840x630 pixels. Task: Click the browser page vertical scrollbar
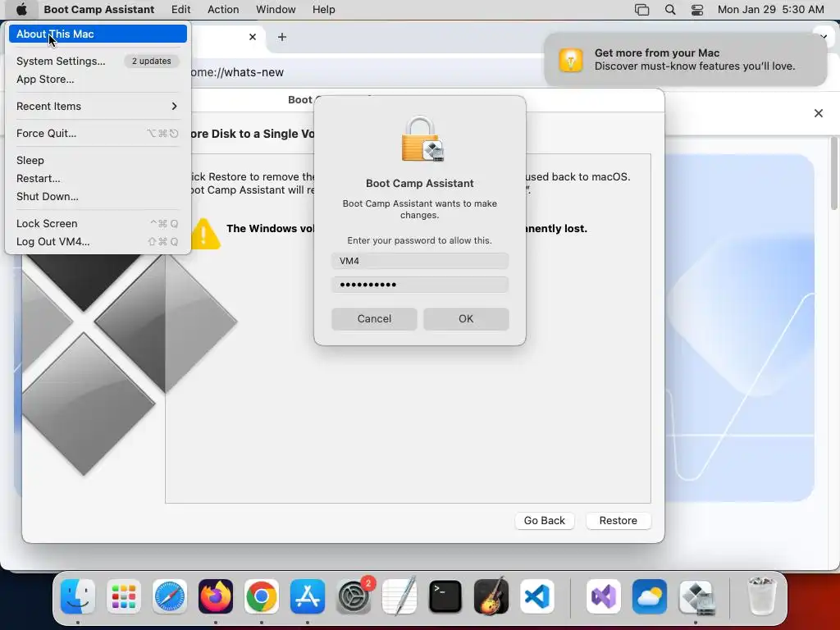pos(834,172)
